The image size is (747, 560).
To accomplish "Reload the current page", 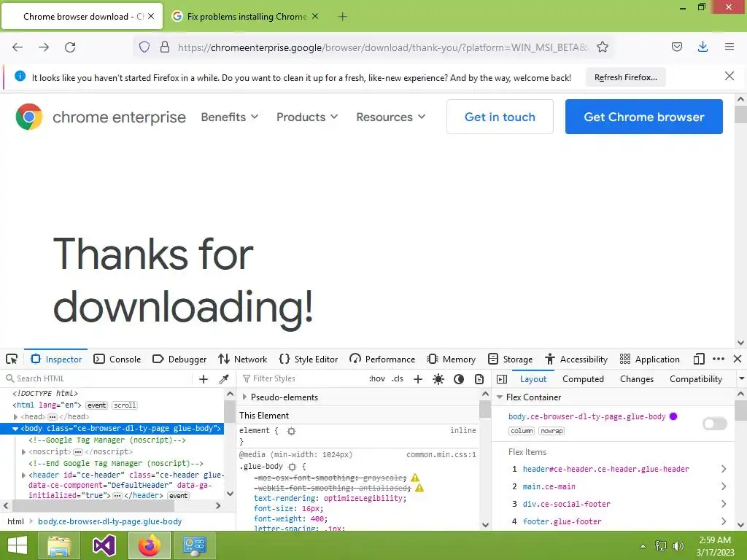I will click(x=70, y=47).
